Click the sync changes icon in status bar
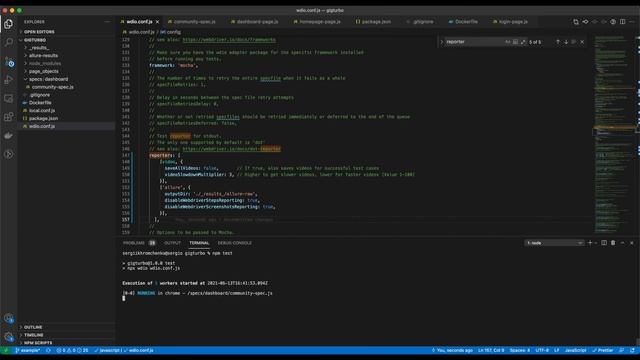Viewport: 640px width, 360px height. point(48,350)
